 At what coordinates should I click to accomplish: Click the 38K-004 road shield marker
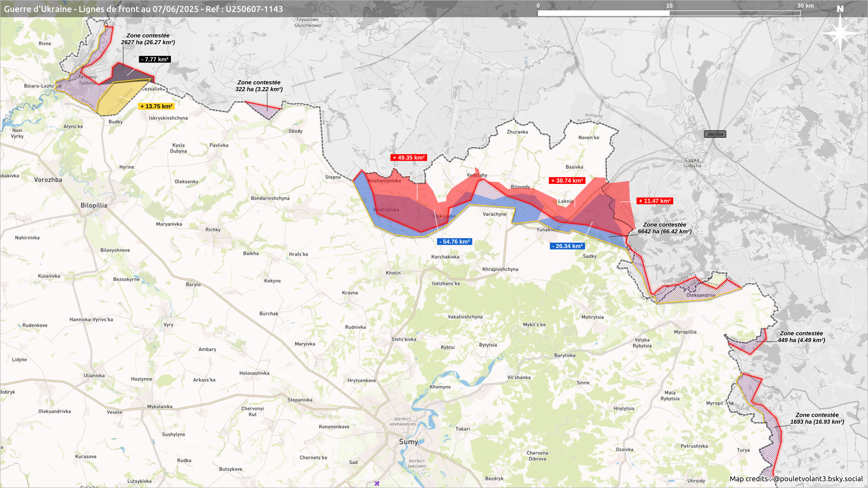click(715, 134)
